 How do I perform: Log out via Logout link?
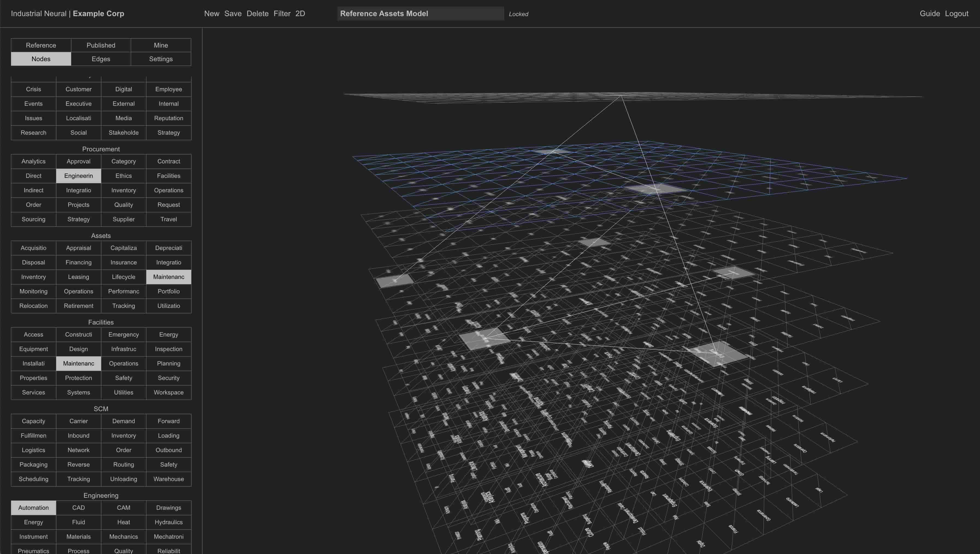pyautogui.click(x=957, y=14)
